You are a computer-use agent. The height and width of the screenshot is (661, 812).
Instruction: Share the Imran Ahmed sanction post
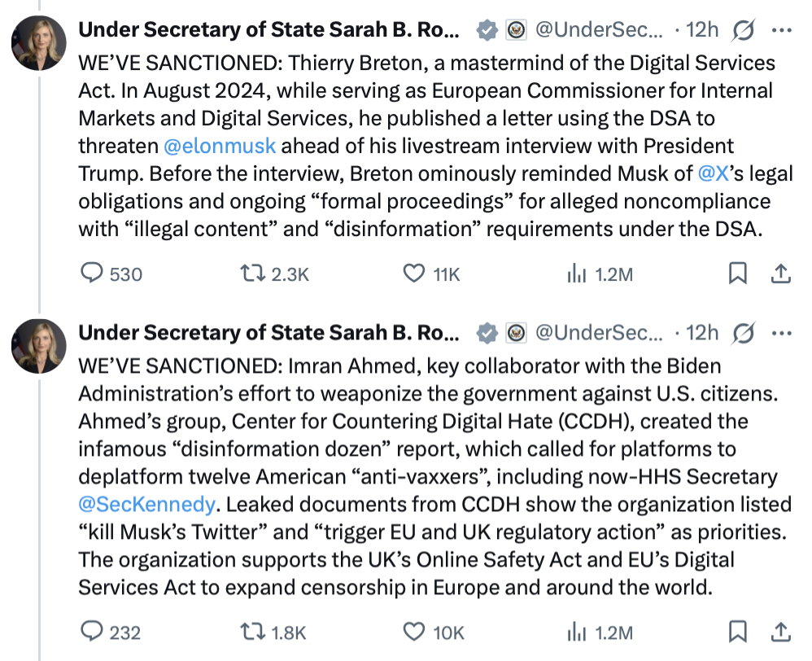(780, 632)
